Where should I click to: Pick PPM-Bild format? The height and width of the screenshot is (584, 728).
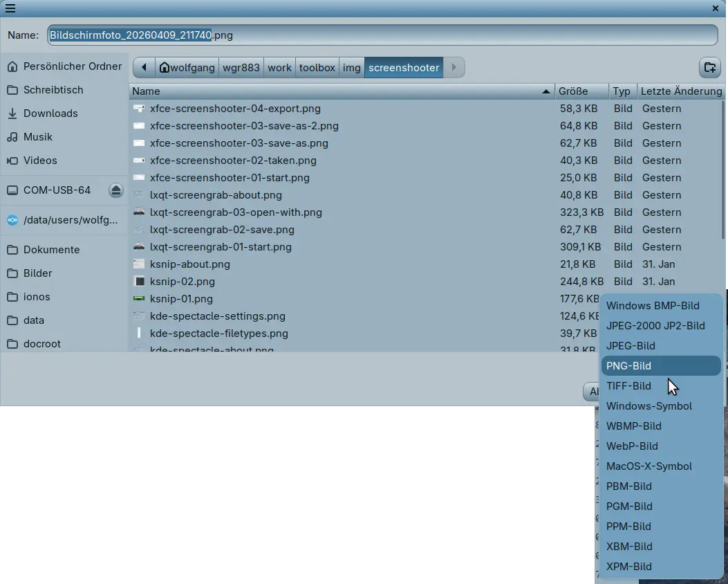click(661, 527)
